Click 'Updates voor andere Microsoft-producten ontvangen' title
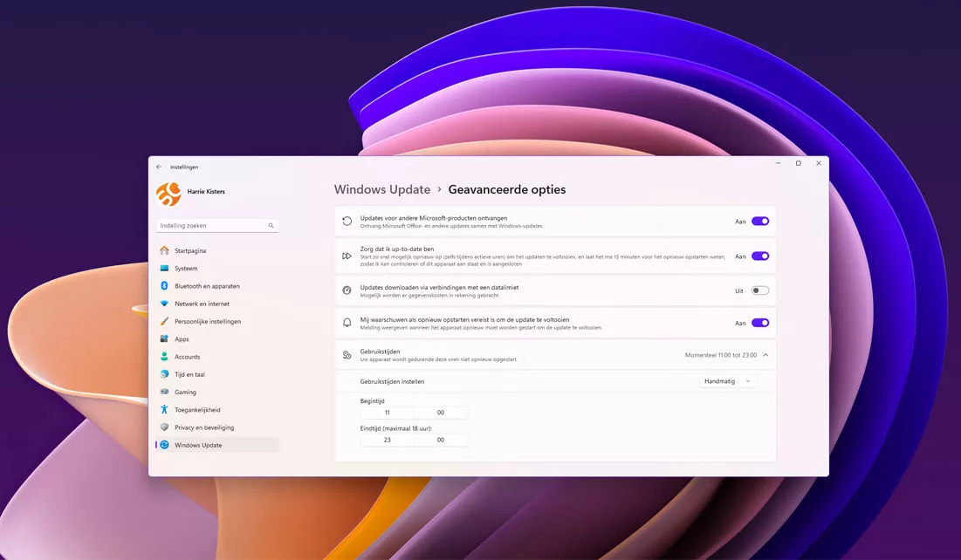The image size is (961, 560). pos(433,218)
